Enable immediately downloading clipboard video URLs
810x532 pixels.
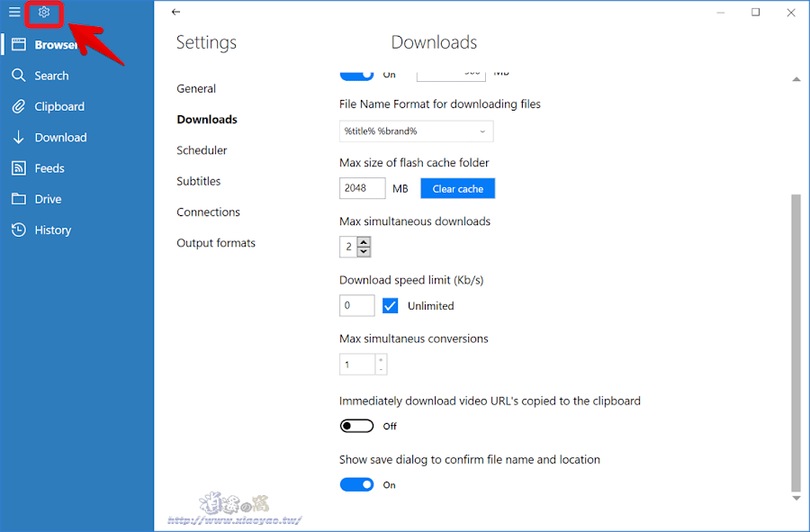[356, 425]
